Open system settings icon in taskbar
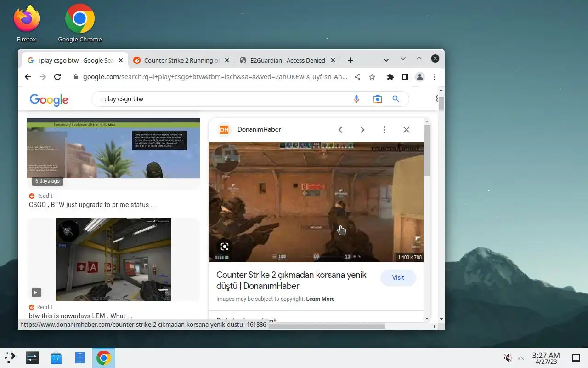This screenshot has width=588, height=368. (x=32, y=357)
